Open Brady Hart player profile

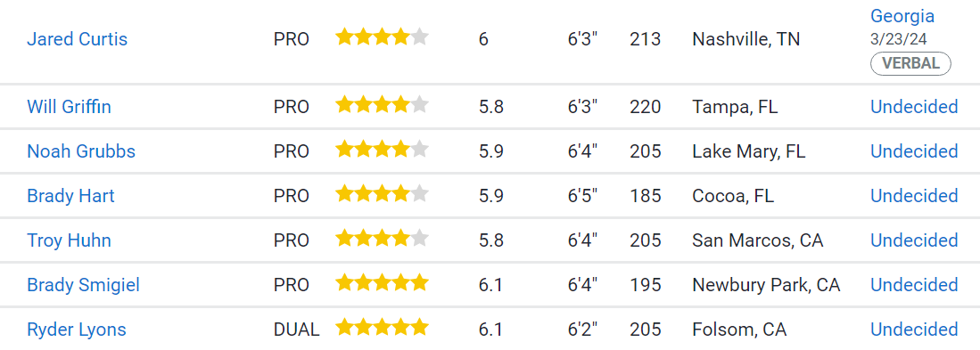(70, 196)
